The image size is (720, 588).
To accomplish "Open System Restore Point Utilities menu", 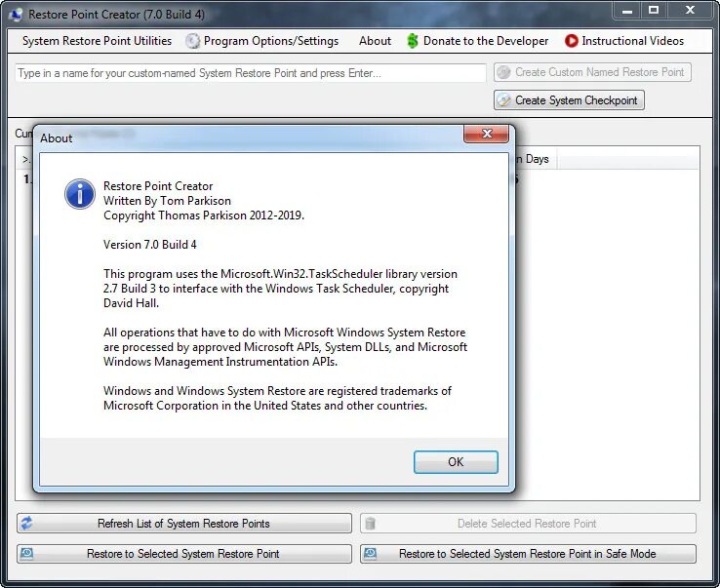I will [x=97, y=41].
